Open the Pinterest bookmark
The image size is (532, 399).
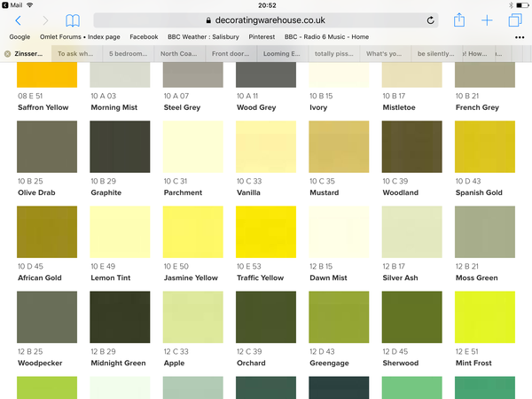click(x=262, y=36)
